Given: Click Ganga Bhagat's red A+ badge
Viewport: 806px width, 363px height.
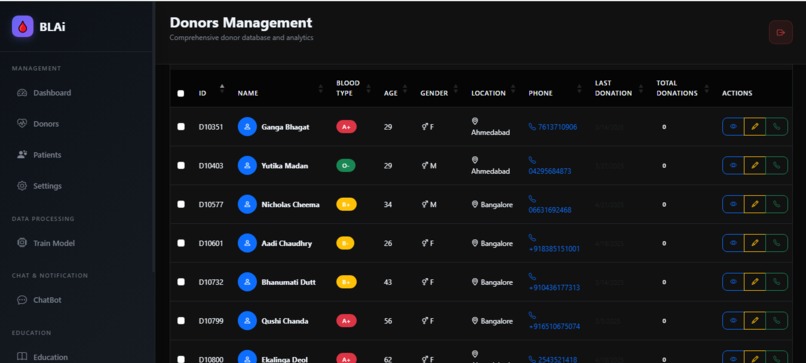Looking at the screenshot, I should click(x=346, y=126).
